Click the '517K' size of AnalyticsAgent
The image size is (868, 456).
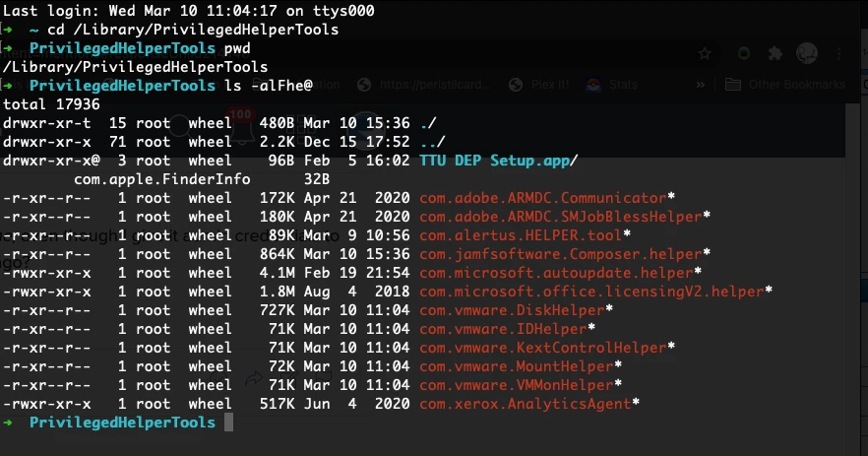278,404
